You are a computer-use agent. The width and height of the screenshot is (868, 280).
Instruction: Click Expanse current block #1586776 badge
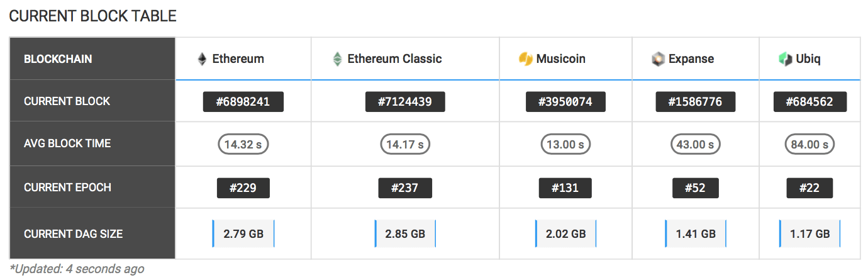tap(695, 101)
